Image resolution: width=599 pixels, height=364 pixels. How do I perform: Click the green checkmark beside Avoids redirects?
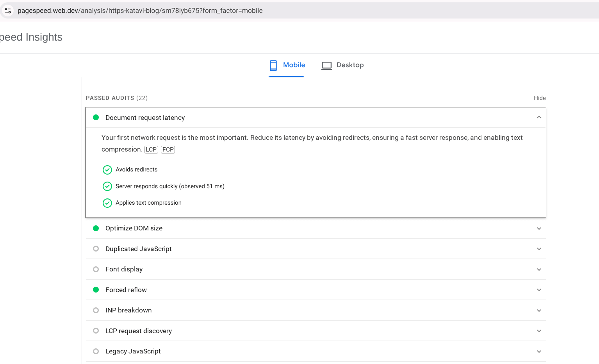pos(107,170)
